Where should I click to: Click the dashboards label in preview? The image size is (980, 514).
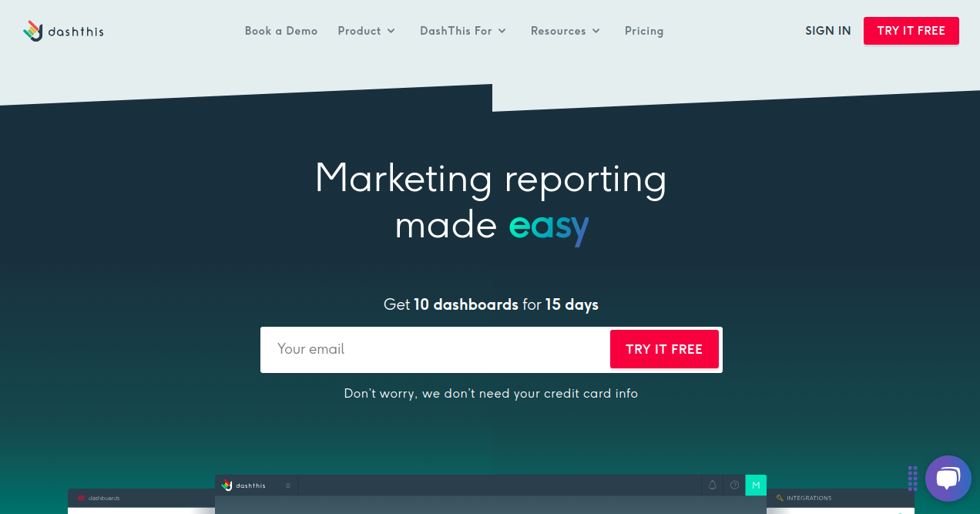click(x=104, y=498)
